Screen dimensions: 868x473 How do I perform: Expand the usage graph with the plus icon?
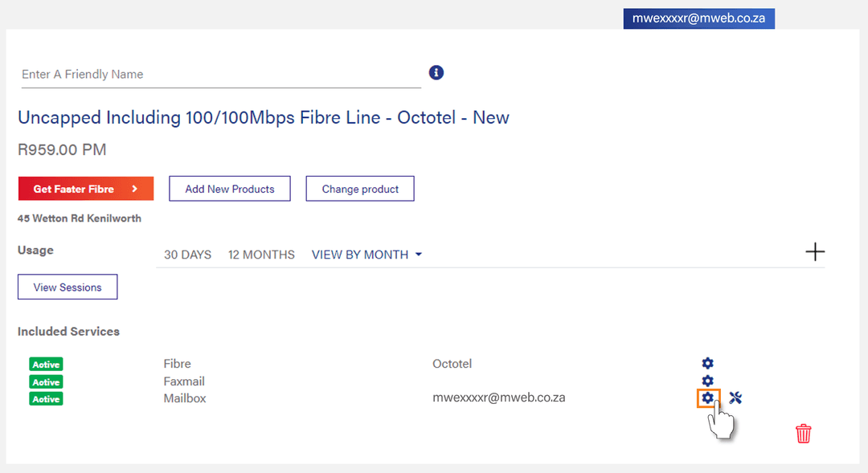point(815,251)
